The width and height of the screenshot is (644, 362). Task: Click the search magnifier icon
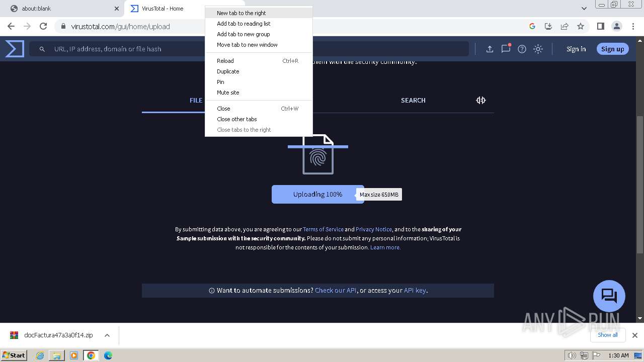[42, 49]
